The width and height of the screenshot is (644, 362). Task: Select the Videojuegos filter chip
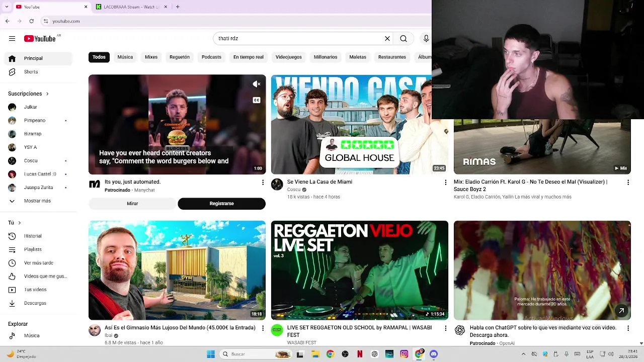289,57
